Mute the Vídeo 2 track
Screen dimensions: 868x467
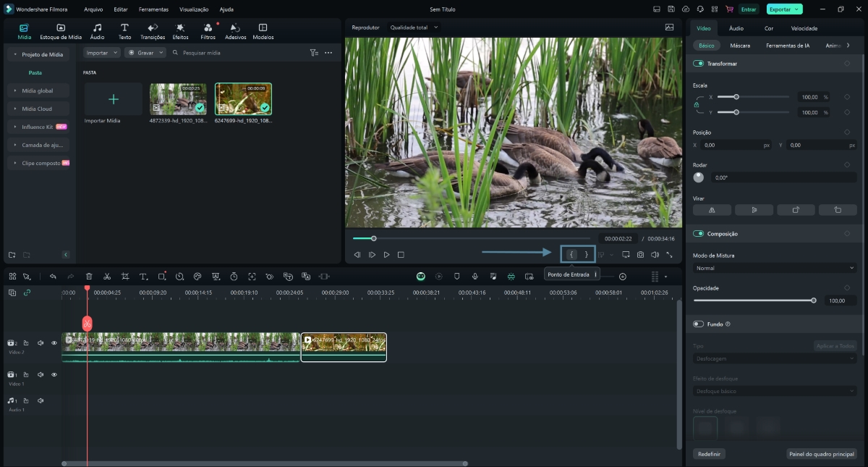41,343
